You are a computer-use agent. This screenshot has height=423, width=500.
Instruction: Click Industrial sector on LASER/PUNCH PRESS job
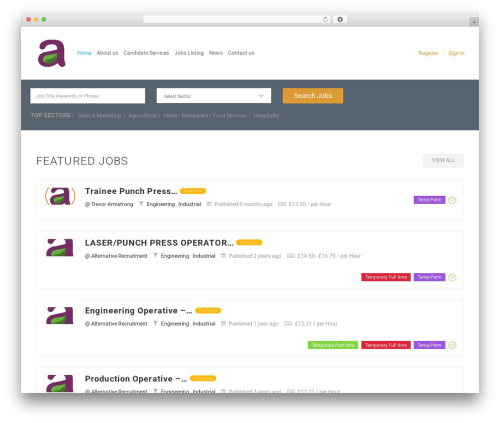tap(204, 256)
